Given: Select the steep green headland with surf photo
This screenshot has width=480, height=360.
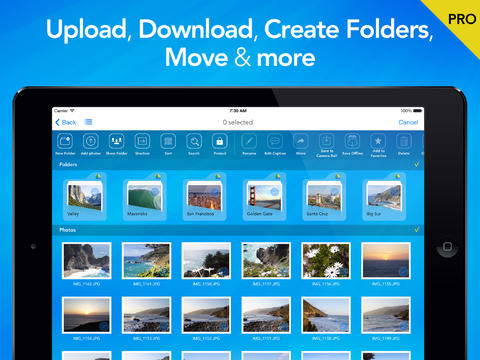Looking at the screenshot, I should [x=326, y=315].
